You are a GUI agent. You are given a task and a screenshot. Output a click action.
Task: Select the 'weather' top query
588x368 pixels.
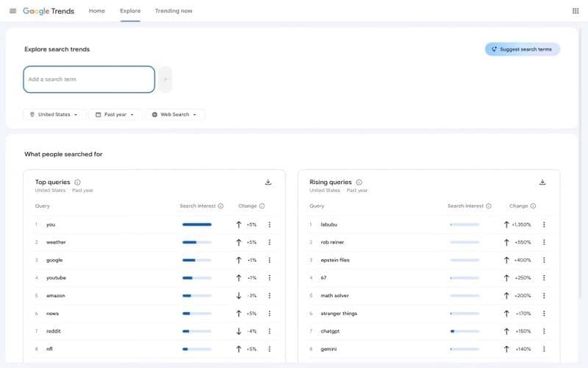[56, 242]
